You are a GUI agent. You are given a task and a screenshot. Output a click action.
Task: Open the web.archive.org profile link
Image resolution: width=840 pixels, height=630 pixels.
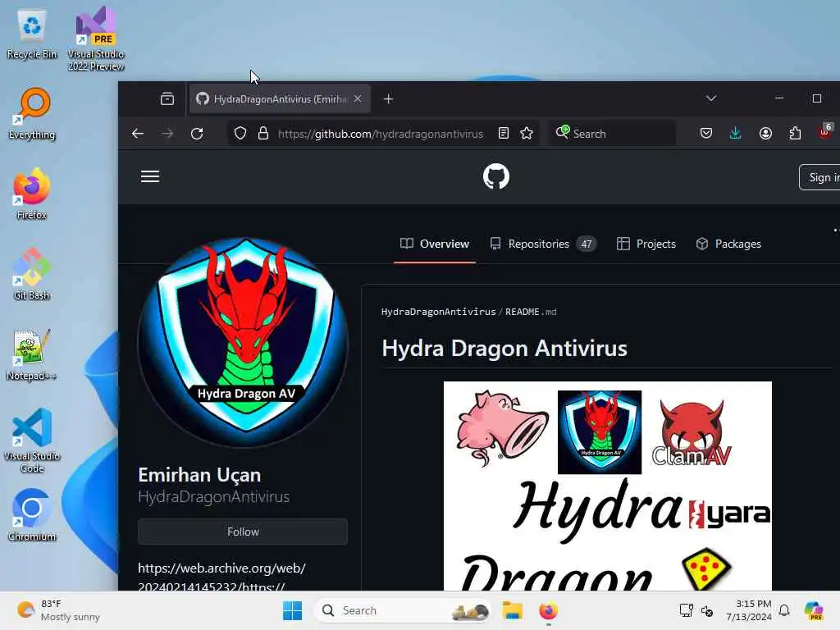click(x=221, y=577)
